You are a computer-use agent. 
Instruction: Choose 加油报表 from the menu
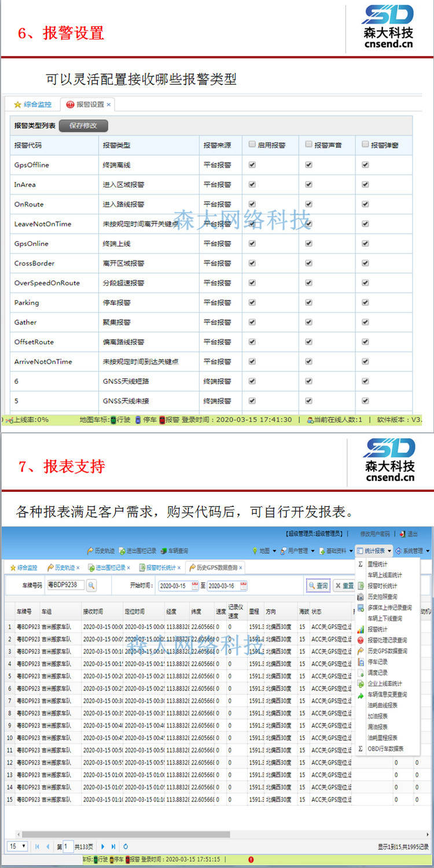click(x=377, y=716)
